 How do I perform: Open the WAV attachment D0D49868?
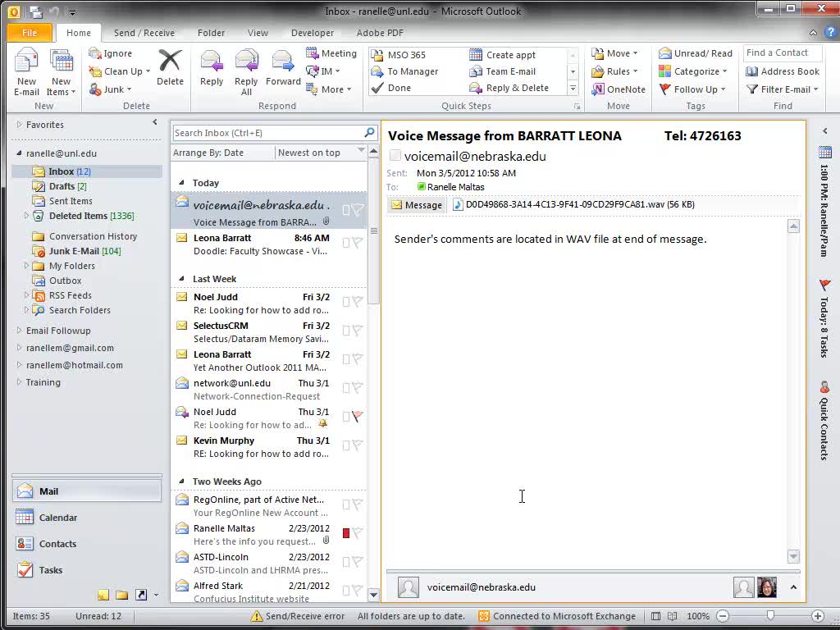click(x=573, y=204)
